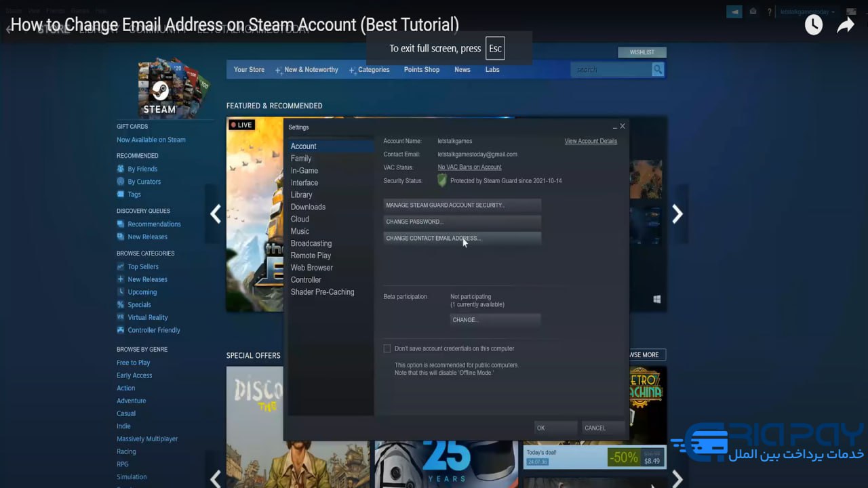
Task: Expand the New & Noteworthy store menu
Action: click(x=307, y=70)
